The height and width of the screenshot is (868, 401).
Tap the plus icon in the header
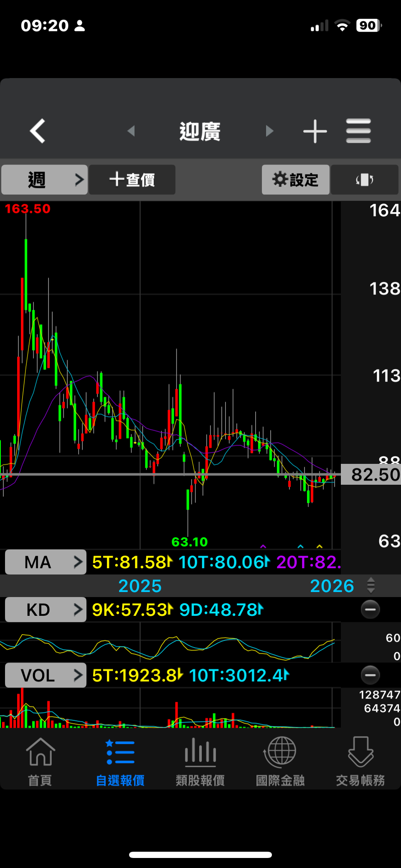click(315, 131)
